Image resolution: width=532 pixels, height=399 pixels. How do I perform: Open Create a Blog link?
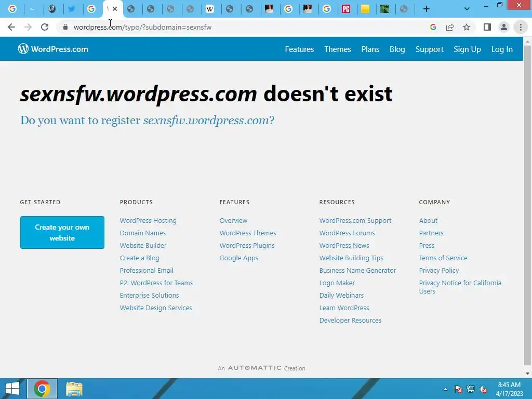tap(139, 258)
